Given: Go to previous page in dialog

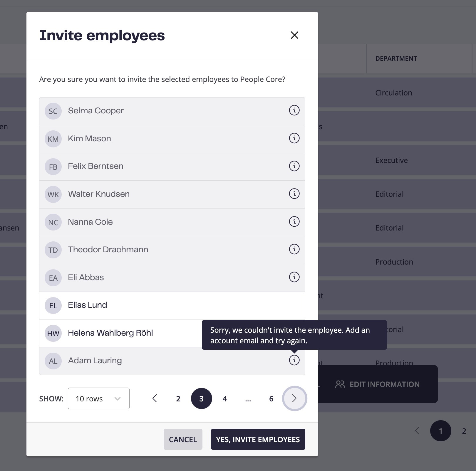Looking at the screenshot, I should point(155,398).
